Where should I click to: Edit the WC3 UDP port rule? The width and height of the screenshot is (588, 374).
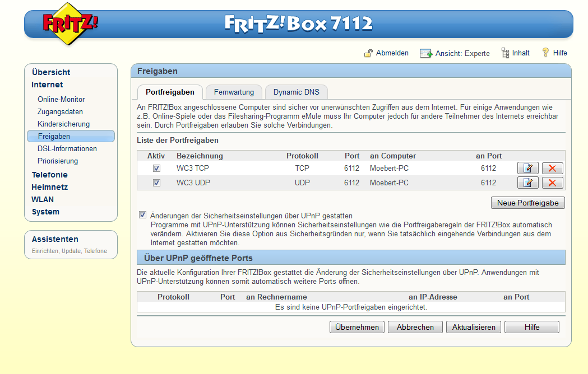point(527,183)
